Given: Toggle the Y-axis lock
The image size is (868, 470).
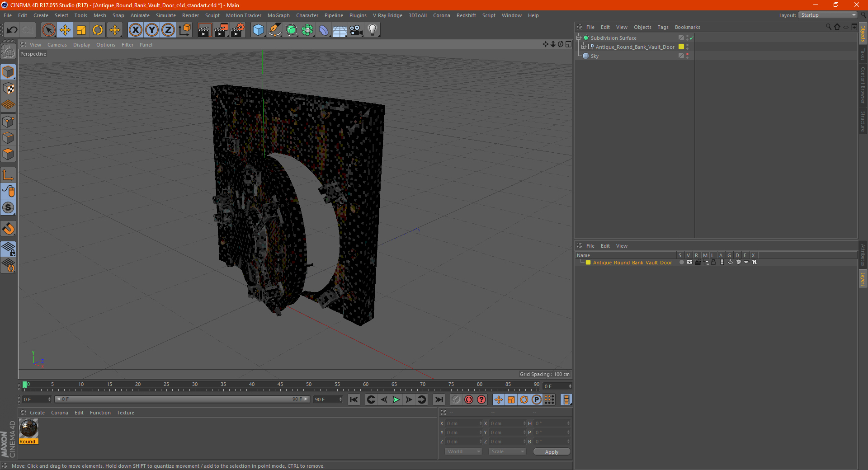Looking at the screenshot, I should [x=152, y=30].
